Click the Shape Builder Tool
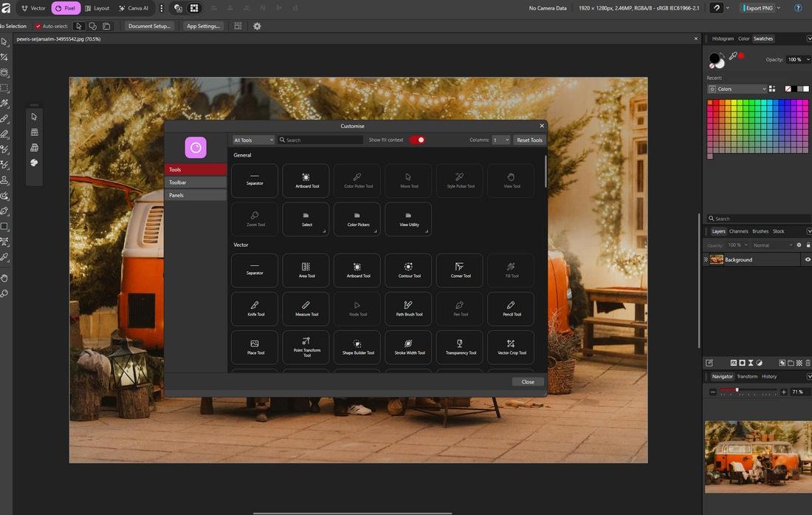 tap(357, 347)
